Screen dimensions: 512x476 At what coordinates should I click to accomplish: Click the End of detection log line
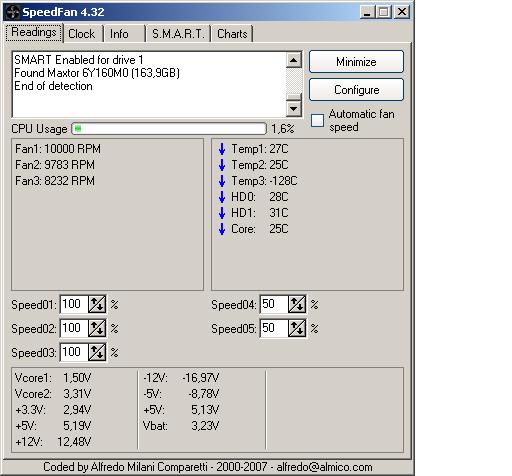(53, 86)
